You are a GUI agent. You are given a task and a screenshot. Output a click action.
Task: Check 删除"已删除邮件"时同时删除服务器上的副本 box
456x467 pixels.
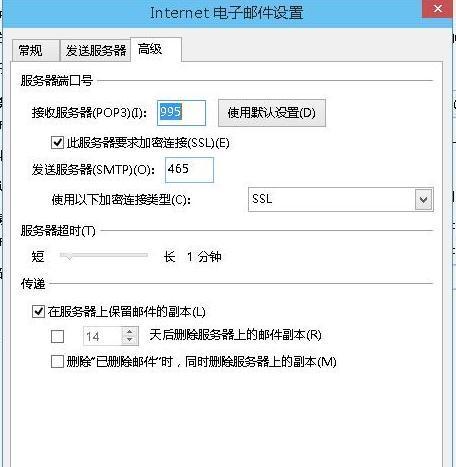57,361
